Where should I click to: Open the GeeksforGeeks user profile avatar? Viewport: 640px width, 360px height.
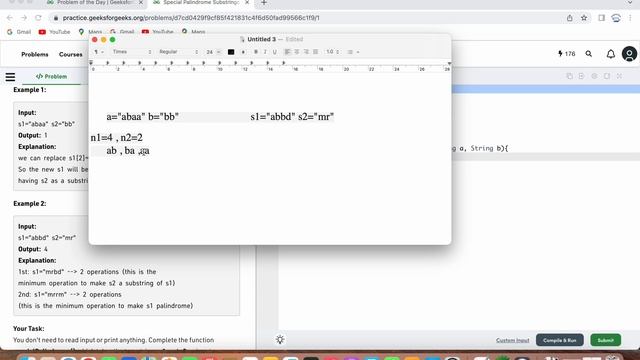pos(629,54)
